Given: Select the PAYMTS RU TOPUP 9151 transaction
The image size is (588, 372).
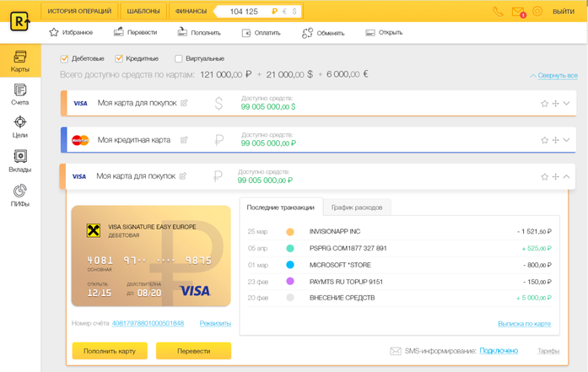Looking at the screenshot, I should tap(399, 281).
